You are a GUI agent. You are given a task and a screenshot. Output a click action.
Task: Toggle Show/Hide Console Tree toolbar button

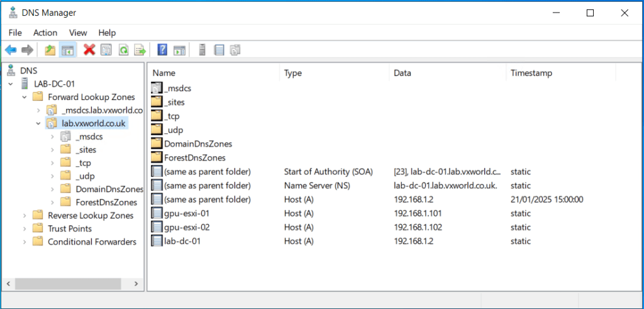[67, 50]
